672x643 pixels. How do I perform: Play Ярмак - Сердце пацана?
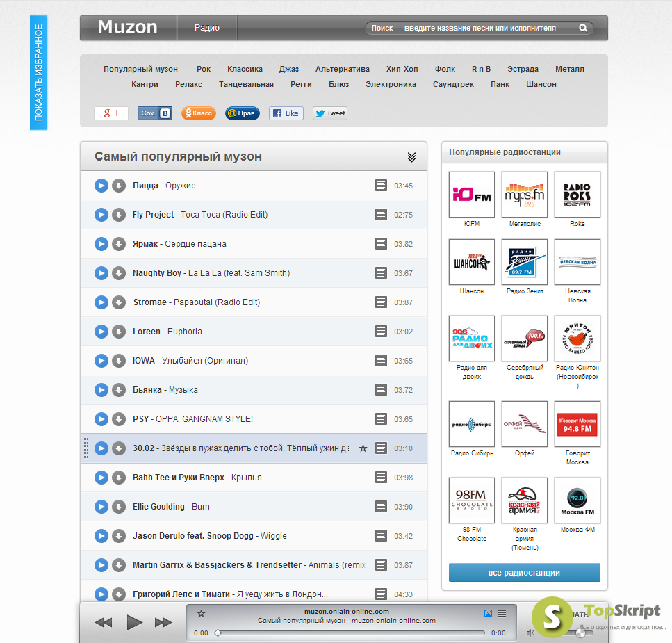(x=101, y=244)
